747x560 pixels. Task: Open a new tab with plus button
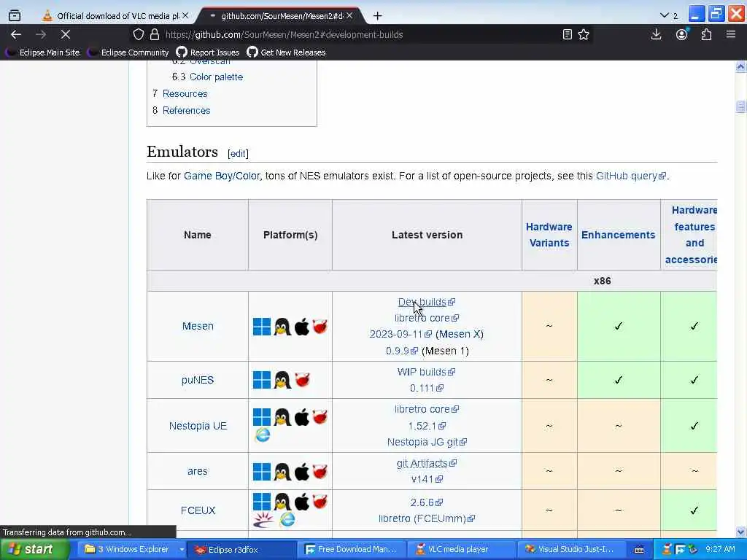[378, 16]
